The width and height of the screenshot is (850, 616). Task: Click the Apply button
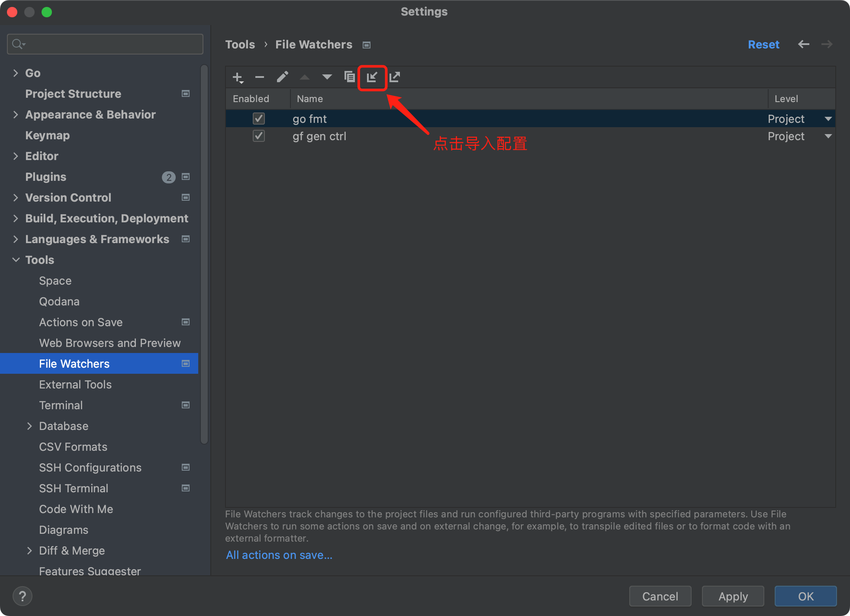733,597
